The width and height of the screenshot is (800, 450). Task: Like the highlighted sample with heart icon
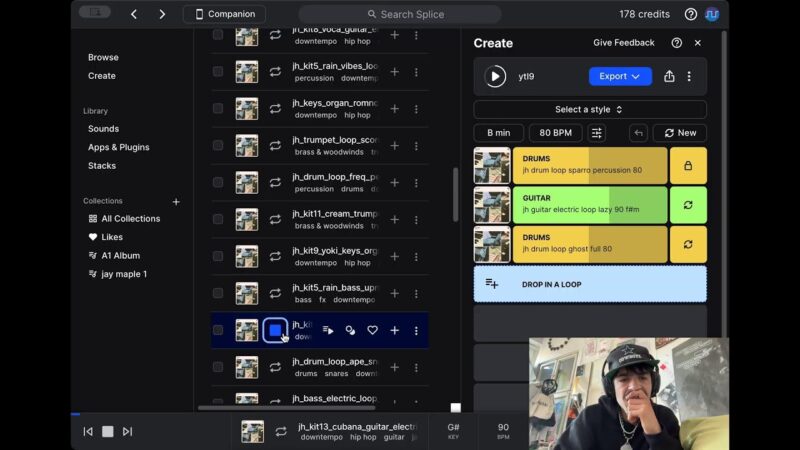point(372,330)
